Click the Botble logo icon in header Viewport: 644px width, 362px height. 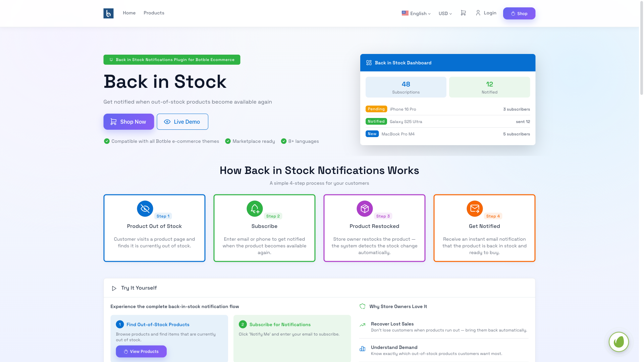point(108,13)
